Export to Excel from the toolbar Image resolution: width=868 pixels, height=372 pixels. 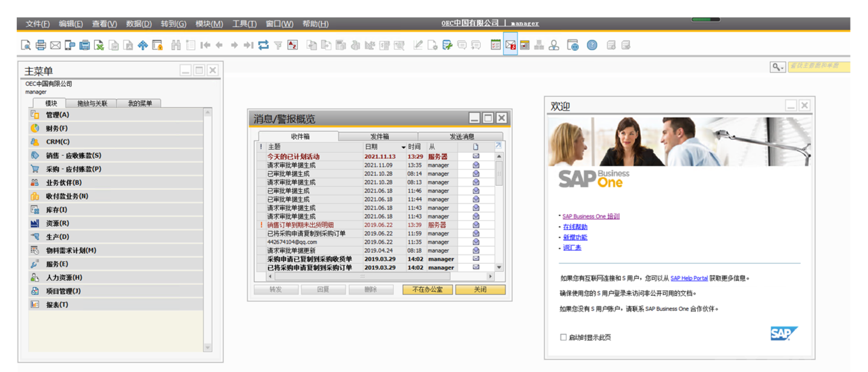[98, 45]
